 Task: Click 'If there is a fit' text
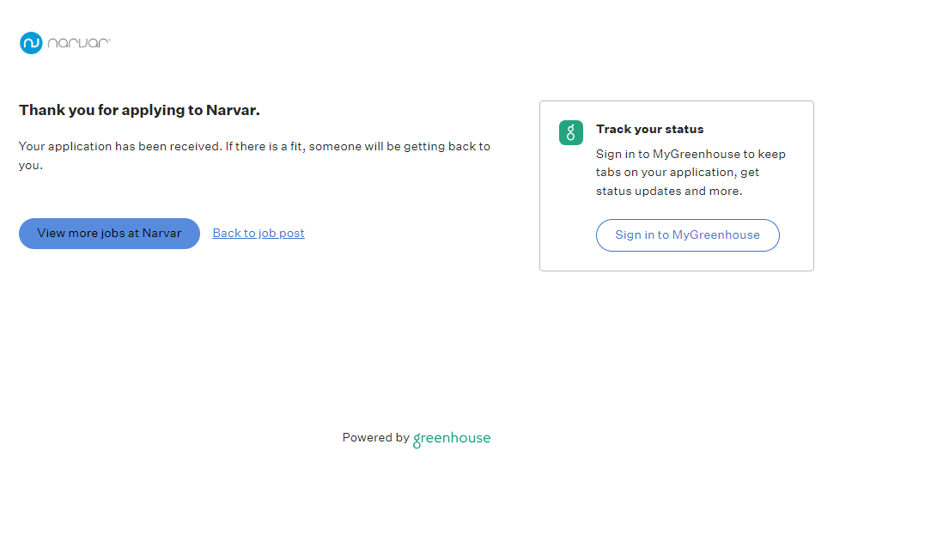(265, 146)
